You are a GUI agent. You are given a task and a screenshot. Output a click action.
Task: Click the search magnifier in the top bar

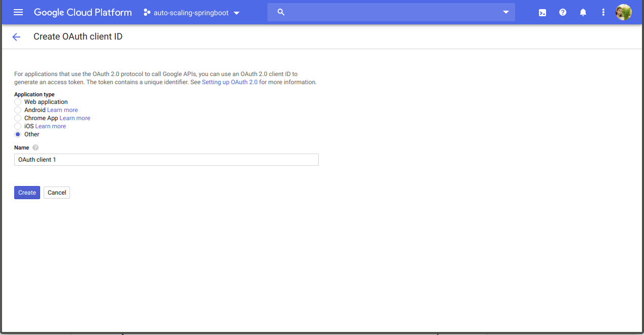coord(281,12)
